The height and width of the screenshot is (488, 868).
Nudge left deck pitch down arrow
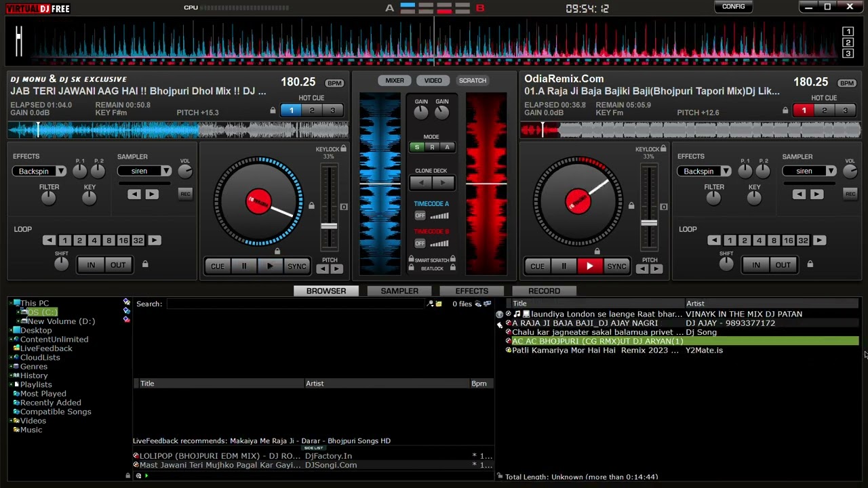pyautogui.click(x=323, y=269)
